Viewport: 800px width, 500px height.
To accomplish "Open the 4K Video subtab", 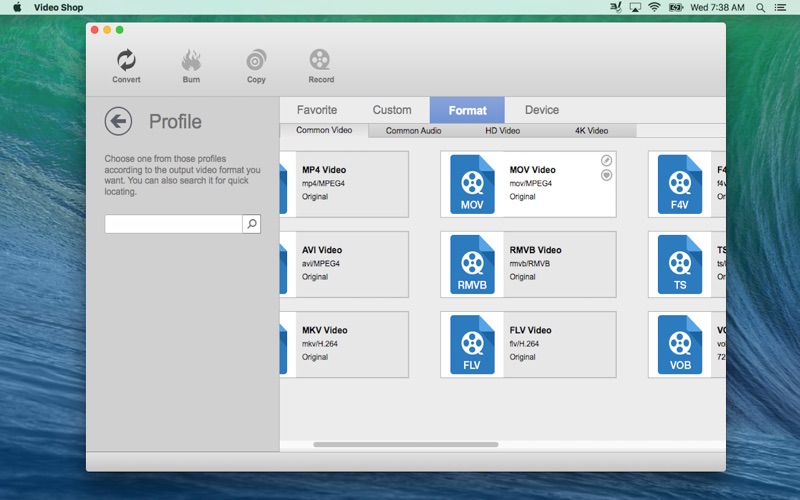I will point(591,131).
